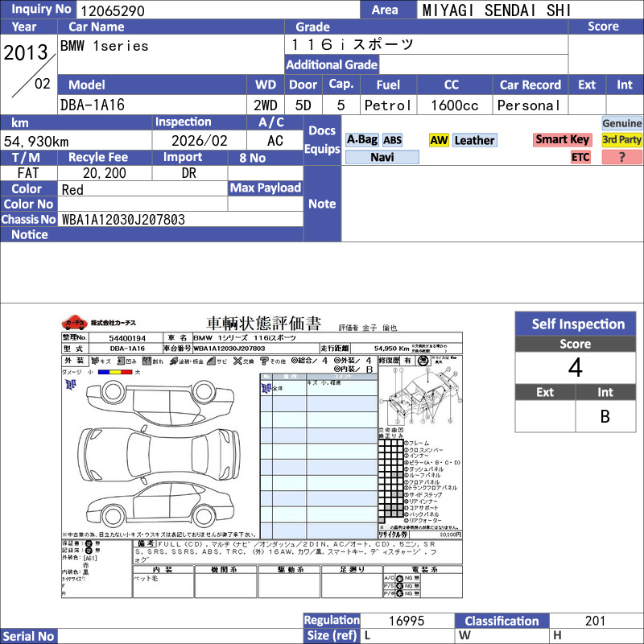Click the replacement (交換) X legend icon
This screenshot has height=644, width=644.
tap(237, 361)
